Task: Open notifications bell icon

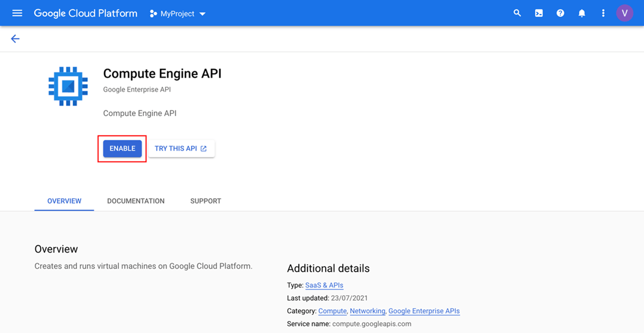Action: [582, 14]
